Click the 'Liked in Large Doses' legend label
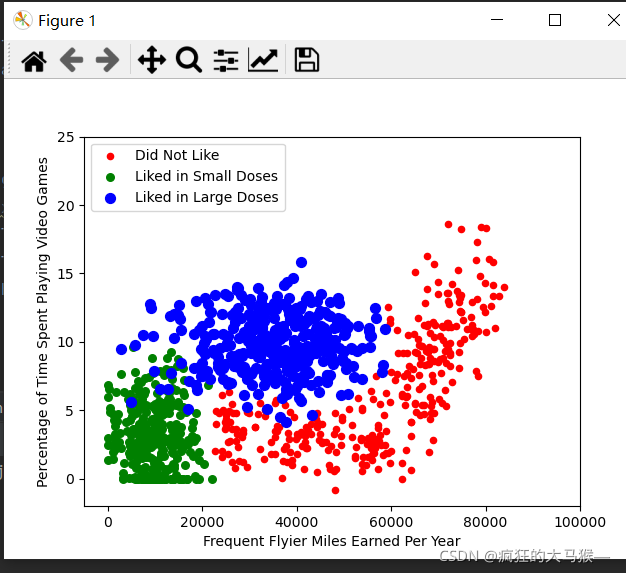Viewport: 626px width, 573px height. tap(206, 197)
